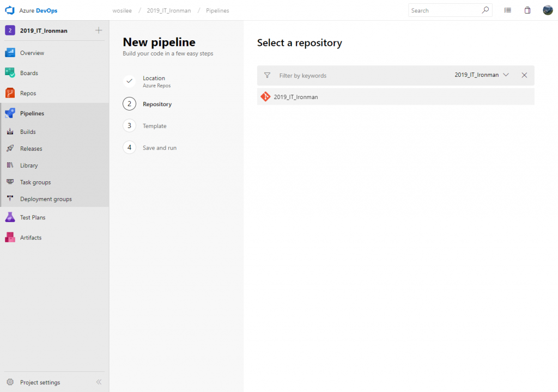The width and height of the screenshot is (558, 392).
Task: Clear the repository filter with X
Action: pos(524,75)
